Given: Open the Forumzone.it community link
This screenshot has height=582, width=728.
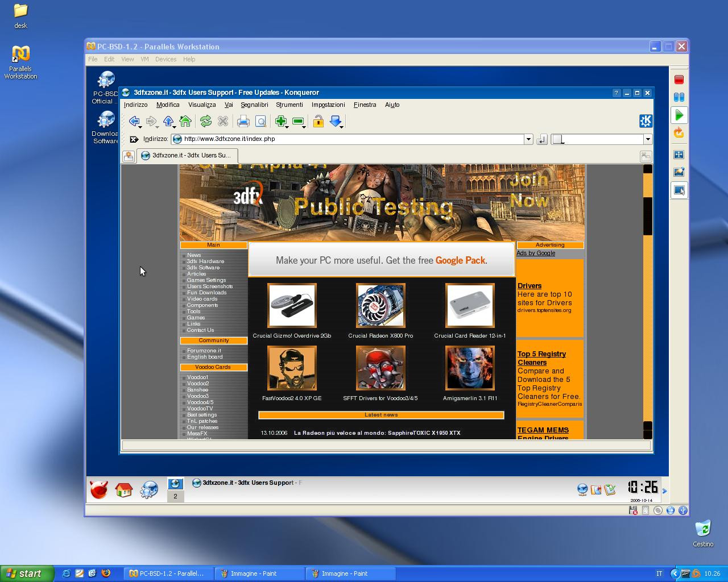Looking at the screenshot, I should tap(204, 351).
